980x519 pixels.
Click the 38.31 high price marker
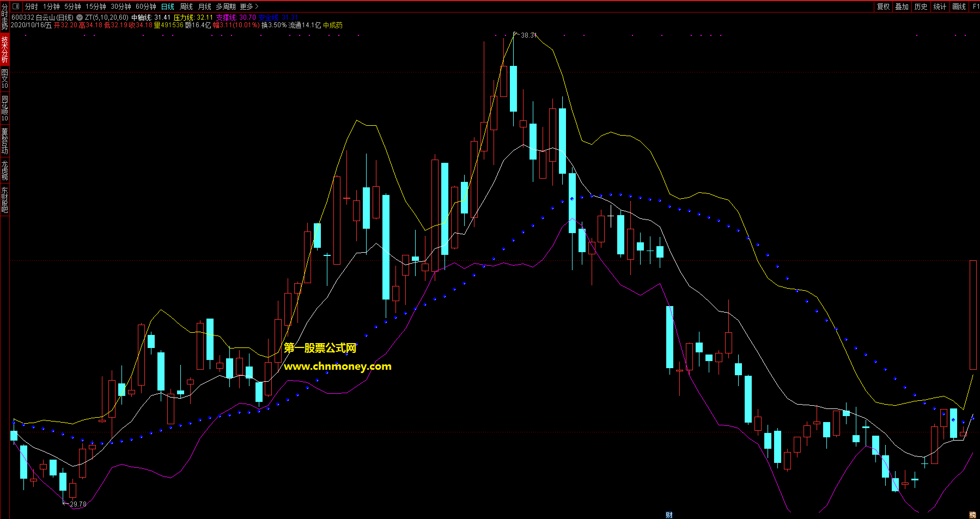528,35
